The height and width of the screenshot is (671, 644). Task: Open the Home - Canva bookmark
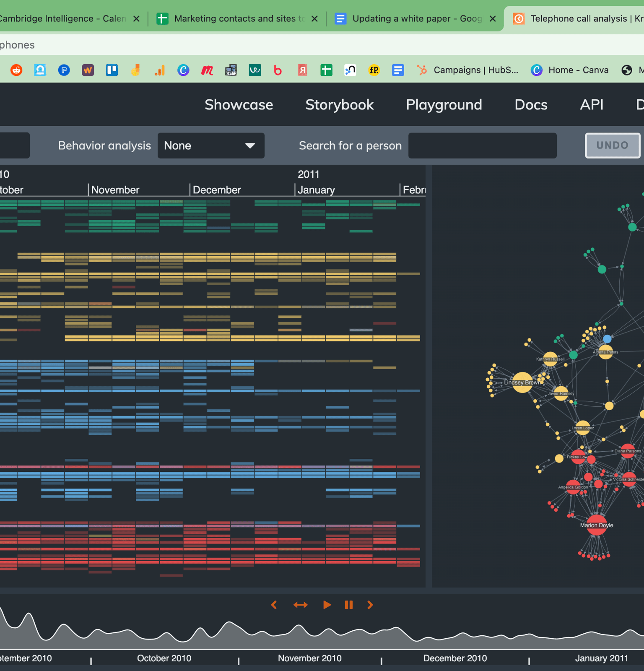(x=570, y=70)
